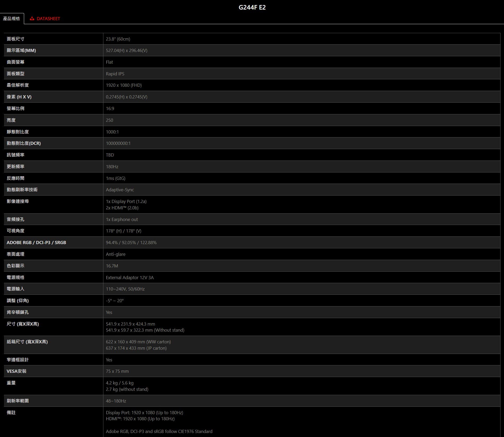Select value 1920 x 1080 (FHD)
The image size is (504, 437).
[124, 85]
